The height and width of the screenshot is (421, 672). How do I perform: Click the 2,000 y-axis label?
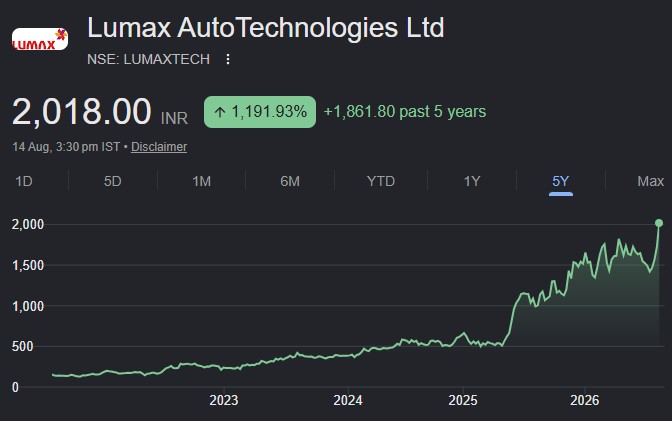28,225
